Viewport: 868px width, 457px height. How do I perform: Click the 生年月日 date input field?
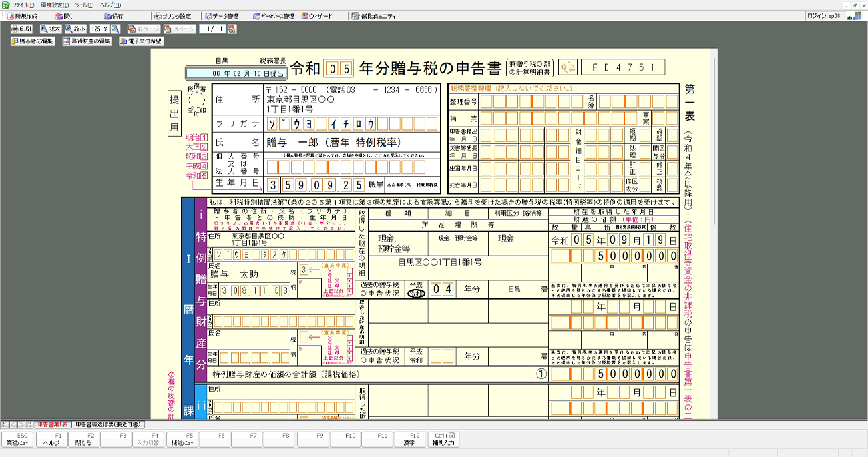coord(316,185)
